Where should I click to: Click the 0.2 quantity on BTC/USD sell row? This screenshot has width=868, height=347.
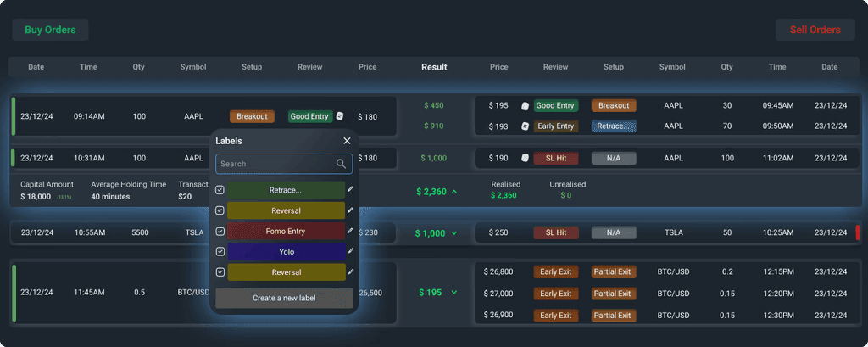coord(727,271)
